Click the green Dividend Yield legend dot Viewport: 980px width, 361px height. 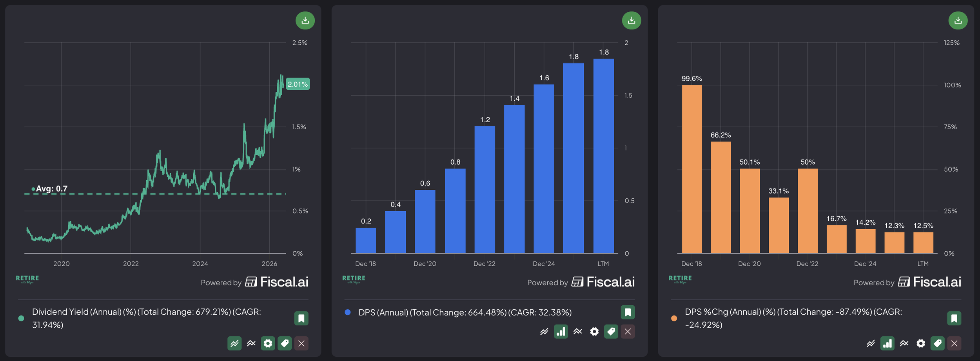point(21,318)
